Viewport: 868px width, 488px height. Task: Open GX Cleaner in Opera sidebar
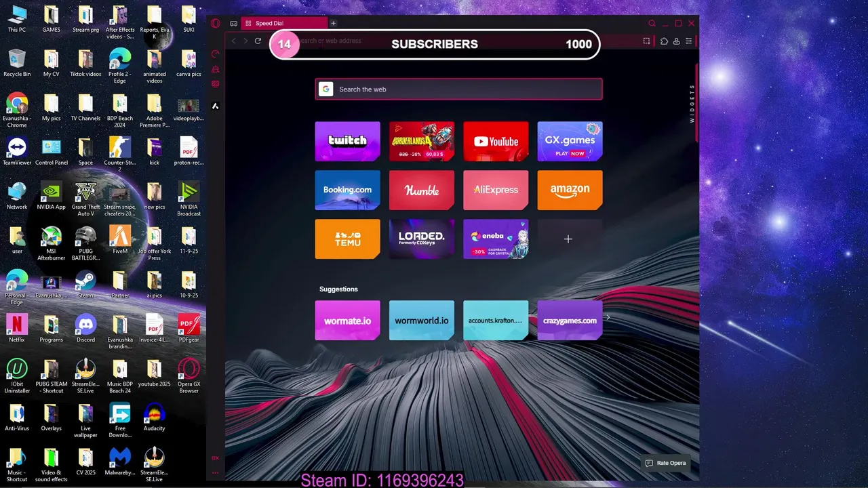216,69
